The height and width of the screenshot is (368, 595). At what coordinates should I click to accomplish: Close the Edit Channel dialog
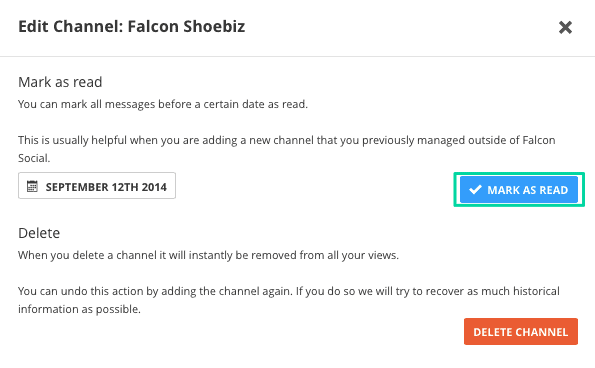tap(565, 27)
